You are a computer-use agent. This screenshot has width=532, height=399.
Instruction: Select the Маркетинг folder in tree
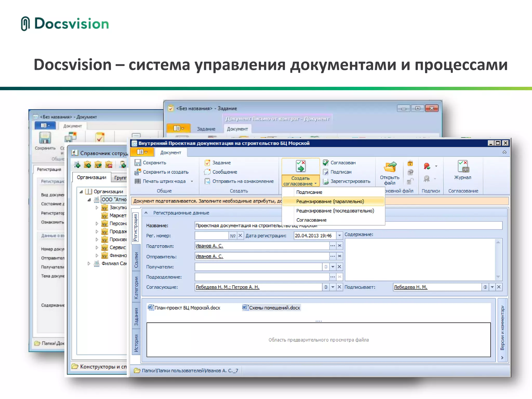pyautogui.click(x=114, y=216)
